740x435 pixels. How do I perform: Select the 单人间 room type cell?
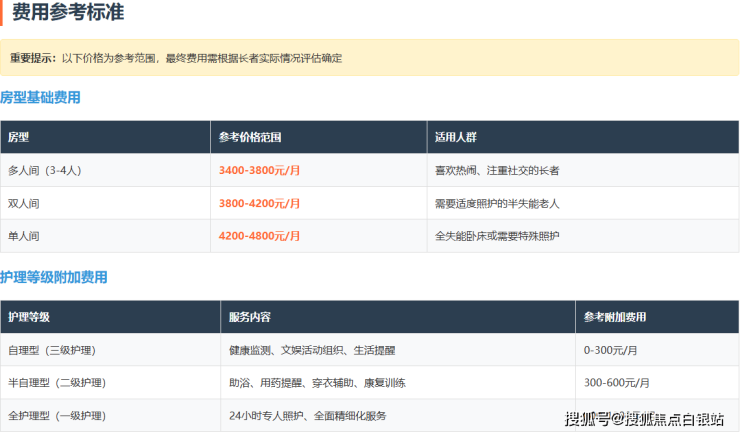tap(24, 236)
